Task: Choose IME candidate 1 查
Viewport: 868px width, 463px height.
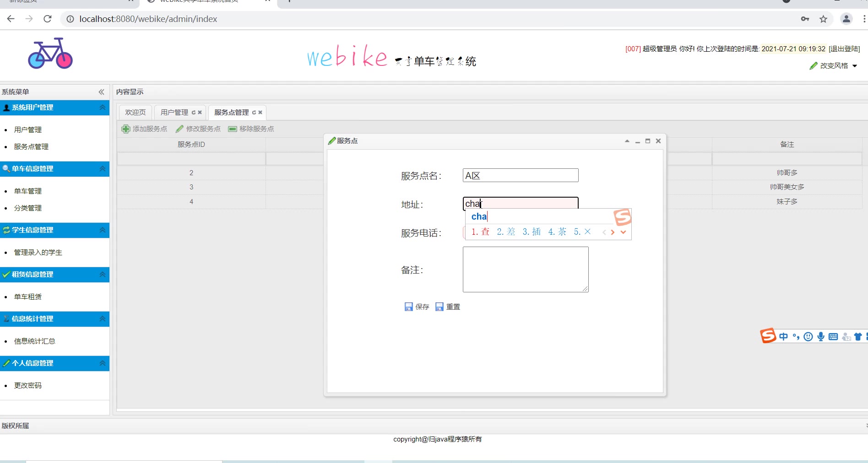Action: pyautogui.click(x=481, y=232)
